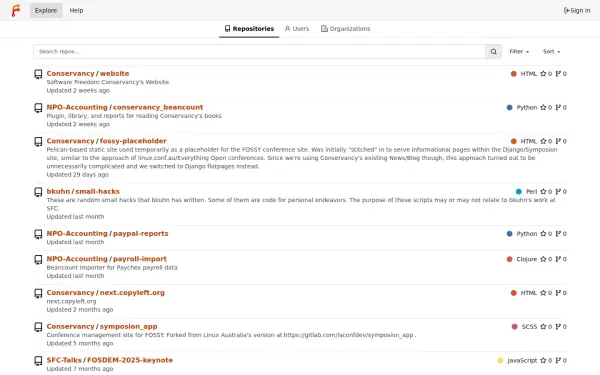Click Python language dot on conservancy_beancount row
The width and height of the screenshot is (600, 375).
tap(509, 108)
